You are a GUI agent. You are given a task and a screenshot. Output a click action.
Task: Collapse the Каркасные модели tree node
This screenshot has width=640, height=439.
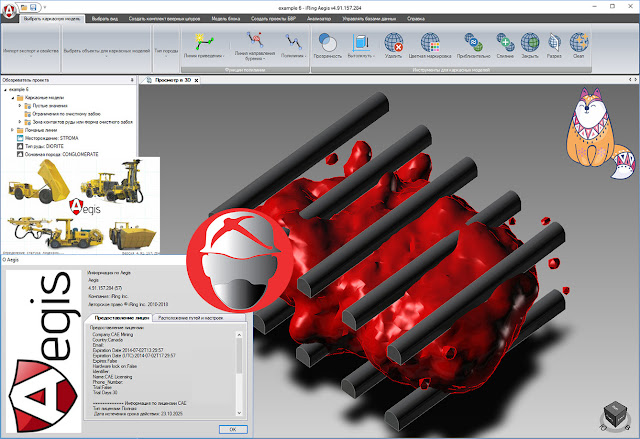pos(13,98)
